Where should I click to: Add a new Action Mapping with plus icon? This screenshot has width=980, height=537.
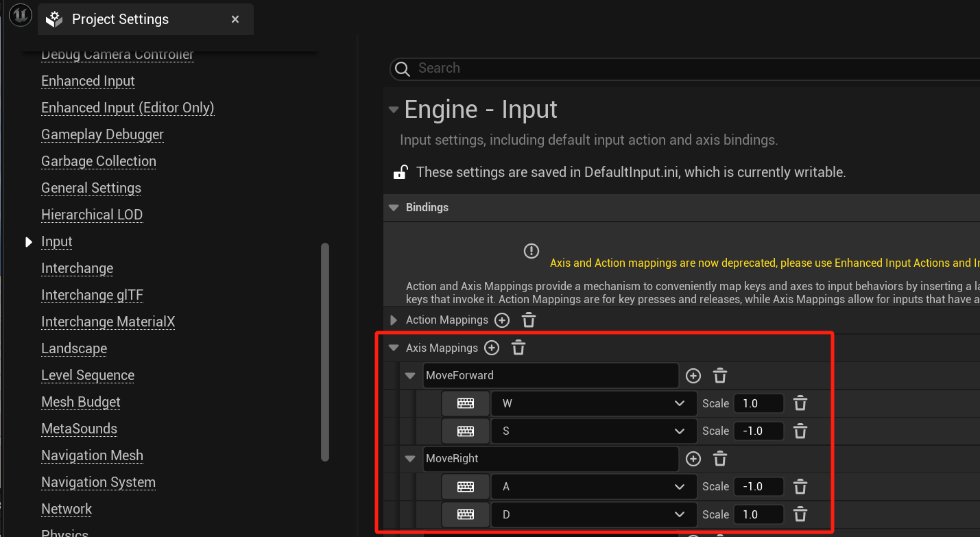pyautogui.click(x=502, y=320)
